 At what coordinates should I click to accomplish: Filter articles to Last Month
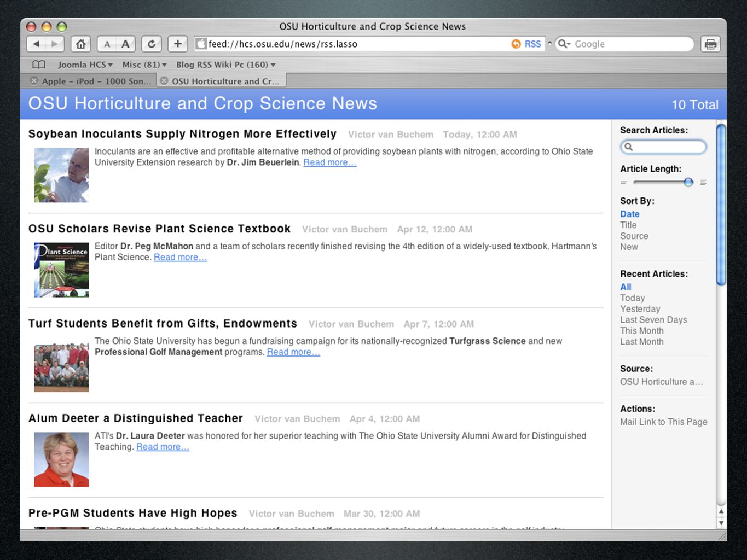point(642,341)
